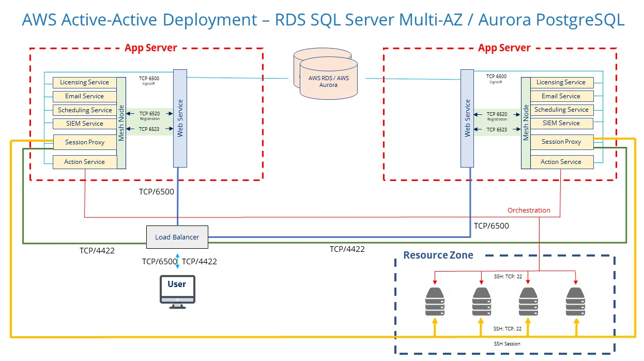Select Scheduling Service in left App Server
The height and width of the screenshot is (361, 644).
(x=85, y=110)
